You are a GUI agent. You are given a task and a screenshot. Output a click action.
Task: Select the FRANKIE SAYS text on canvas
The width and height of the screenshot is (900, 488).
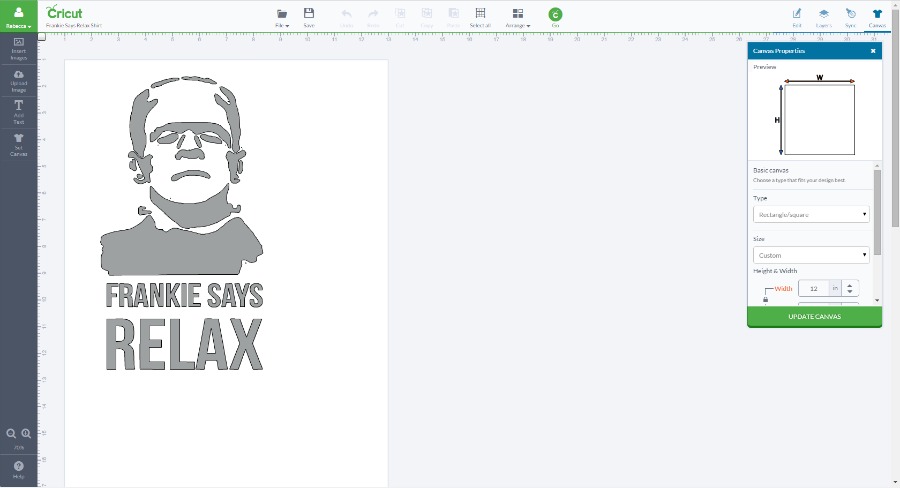pyautogui.click(x=184, y=296)
